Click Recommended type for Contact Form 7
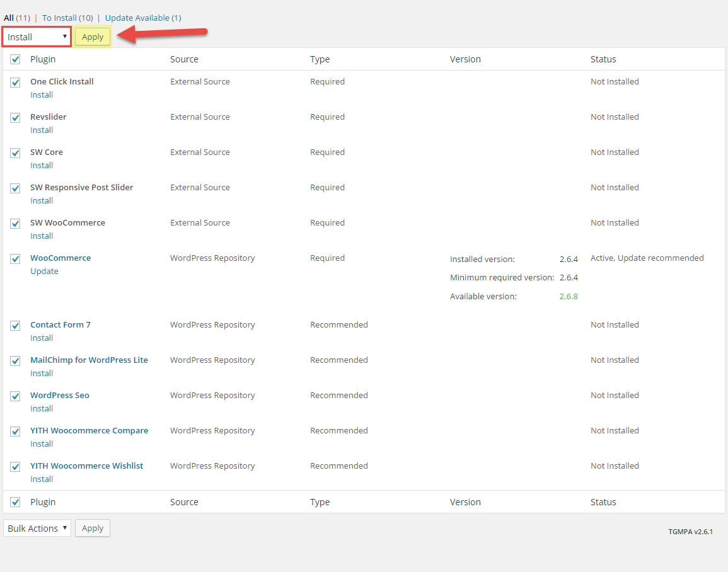Screen dimensions: 728x572 tap(339, 325)
